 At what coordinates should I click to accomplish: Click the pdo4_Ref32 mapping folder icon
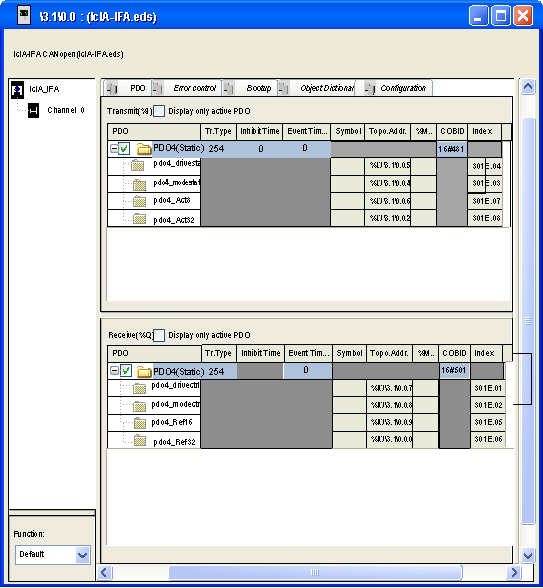140,440
